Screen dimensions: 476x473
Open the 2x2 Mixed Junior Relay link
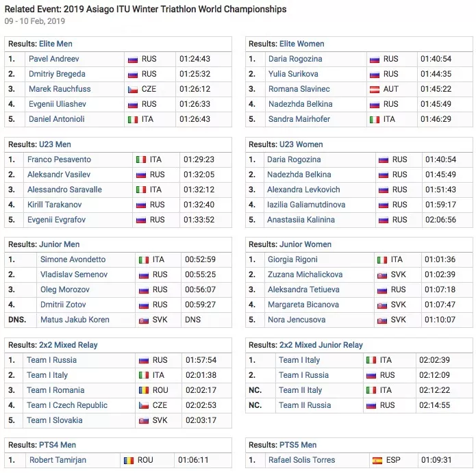[321, 345]
